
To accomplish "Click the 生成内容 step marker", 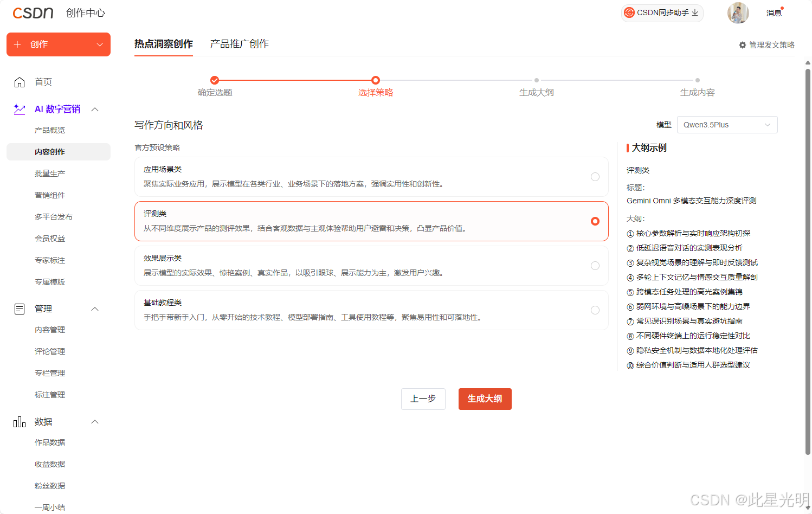I will (x=698, y=80).
